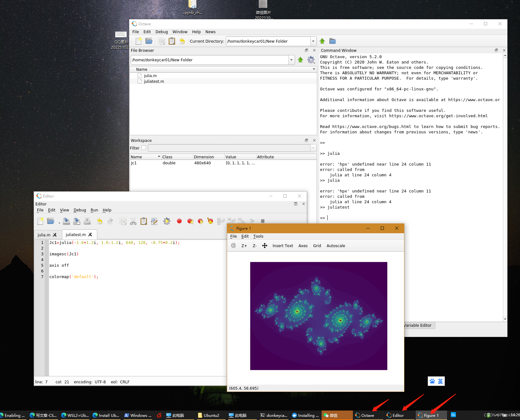Open the Find and Replace icon in Editor
This screenshot has height=420, width=520.
pos(154,221)
